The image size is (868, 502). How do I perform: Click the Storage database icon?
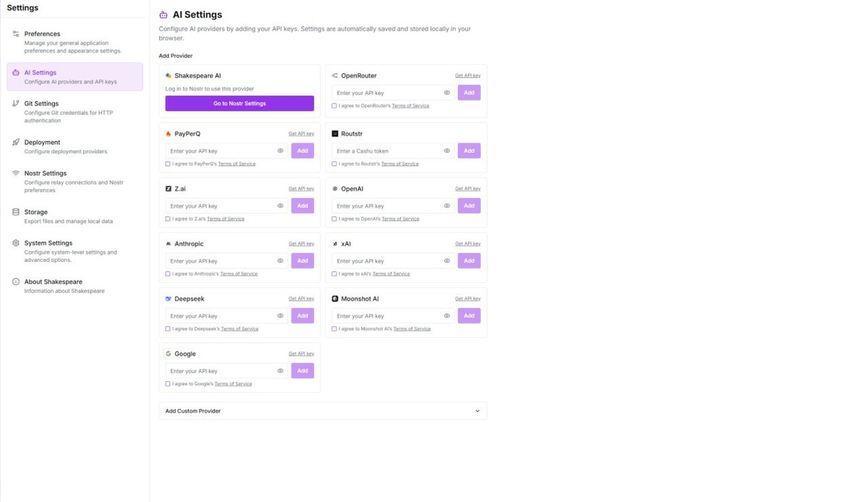(x=16, y=212)
